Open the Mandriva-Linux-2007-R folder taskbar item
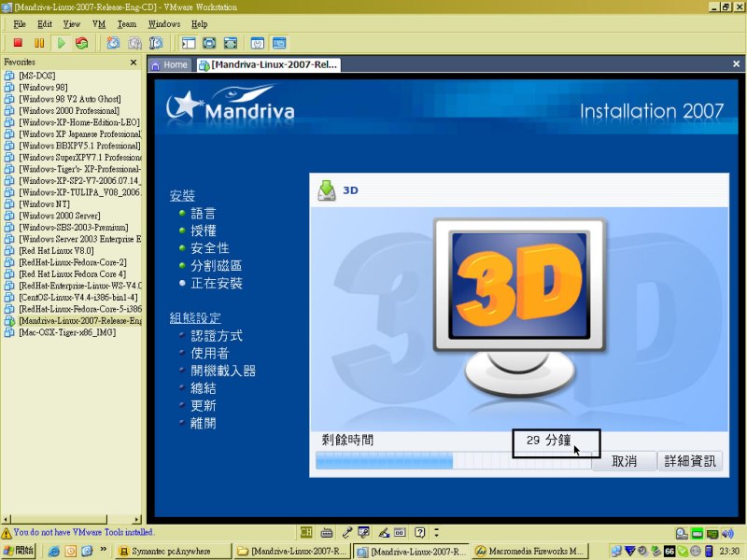The image size is (747, 560). [x=292, y=552]
